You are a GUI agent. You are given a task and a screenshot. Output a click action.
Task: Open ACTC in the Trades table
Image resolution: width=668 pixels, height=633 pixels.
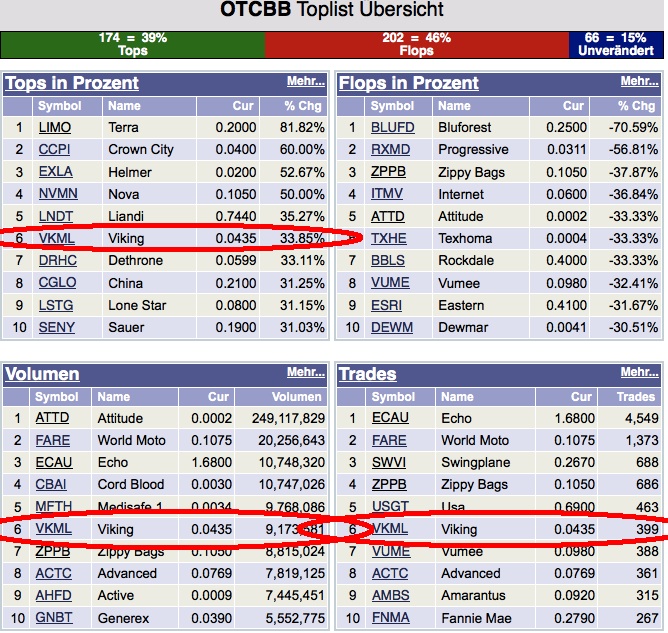pos(390,573)
